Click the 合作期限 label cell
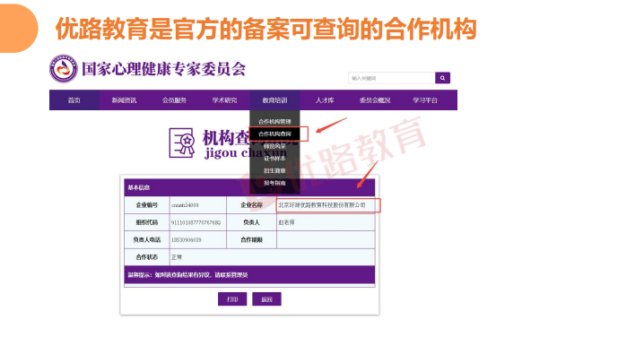Screen dimensions: 644x337 pyautogui.click(x=251, y=239)
